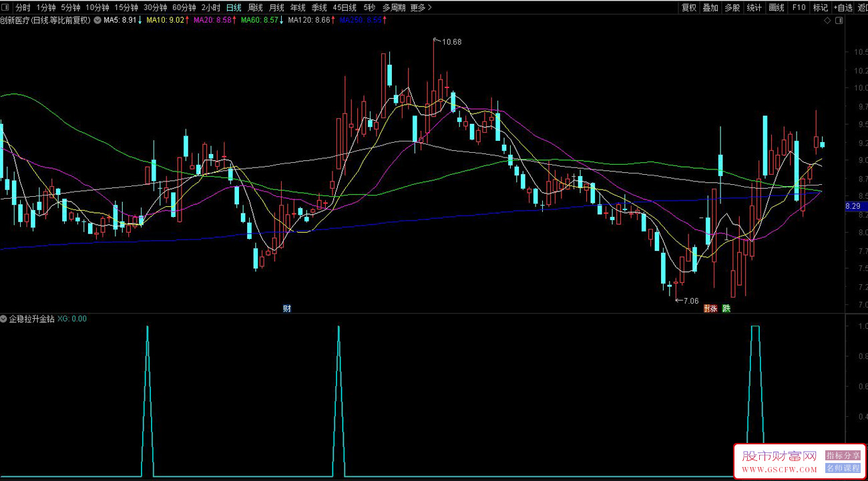
Task: Click the 指标分享 link
Action: click(843, 456)
